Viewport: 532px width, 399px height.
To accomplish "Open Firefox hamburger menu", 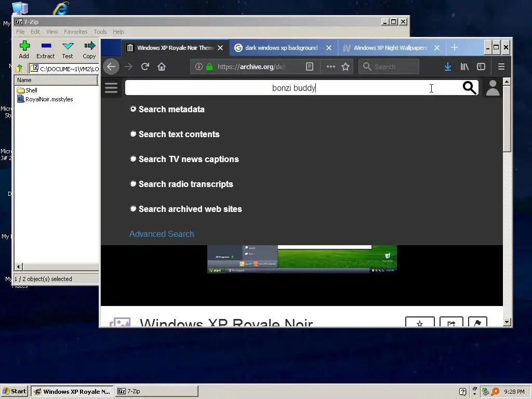I will [x=501, y=66].
